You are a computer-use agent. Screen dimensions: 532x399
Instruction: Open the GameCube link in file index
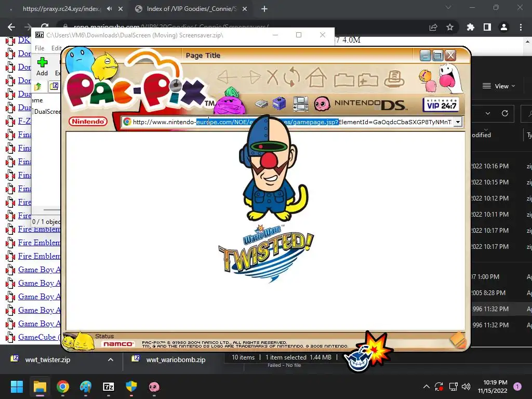click(39, 337)
